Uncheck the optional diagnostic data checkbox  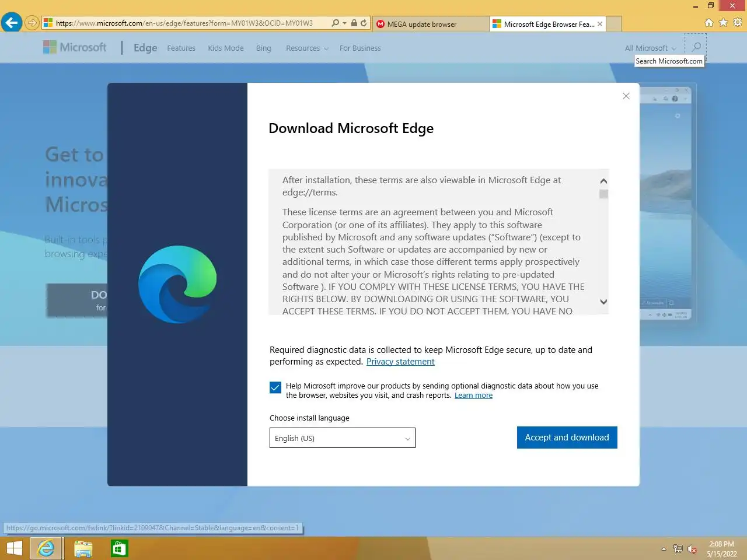coord(275,388)
